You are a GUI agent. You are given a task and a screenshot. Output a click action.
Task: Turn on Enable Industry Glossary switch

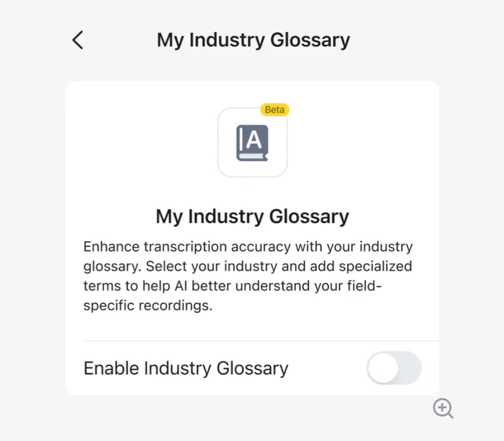click(x=394, y=368)
